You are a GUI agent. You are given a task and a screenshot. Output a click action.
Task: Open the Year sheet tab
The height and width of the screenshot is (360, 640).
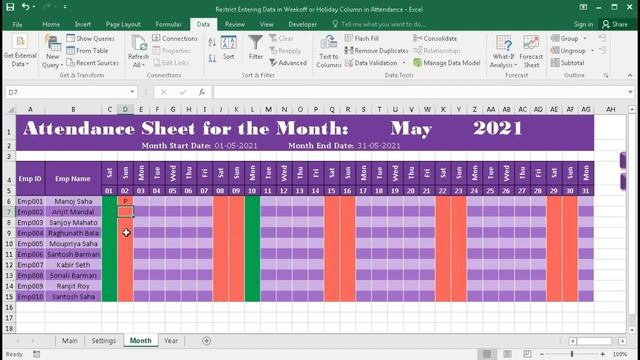pos(171,341)
